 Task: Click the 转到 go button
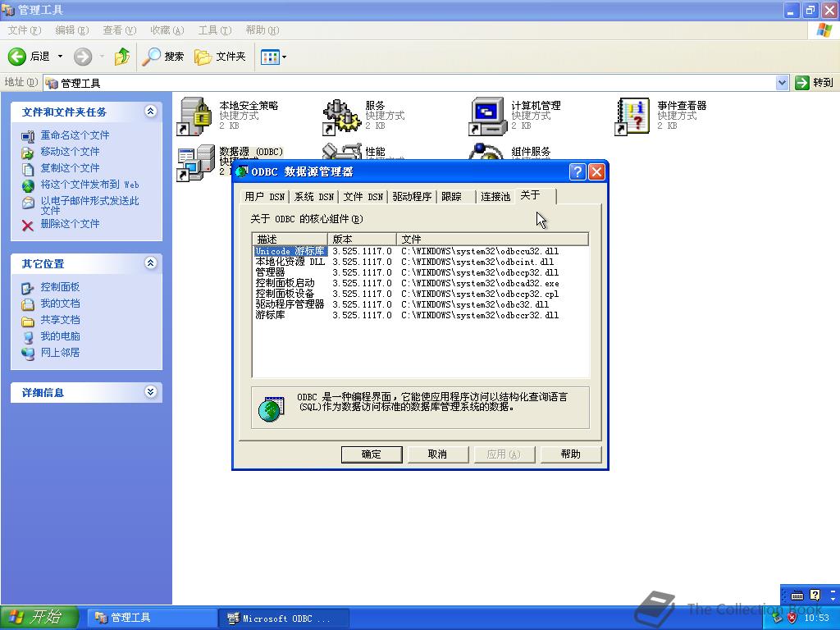pos(815,83)
